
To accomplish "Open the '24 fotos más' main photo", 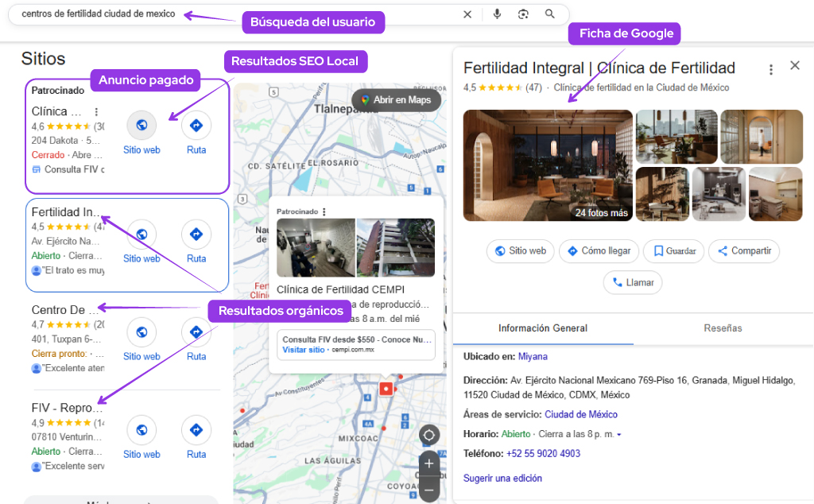I will 548,165.
